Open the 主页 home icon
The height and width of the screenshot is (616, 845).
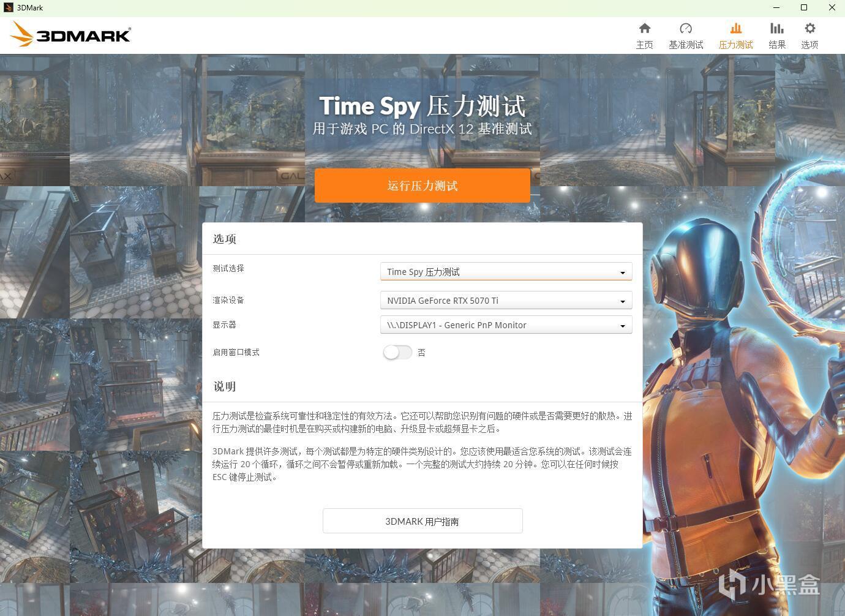[x=644, y=28]
